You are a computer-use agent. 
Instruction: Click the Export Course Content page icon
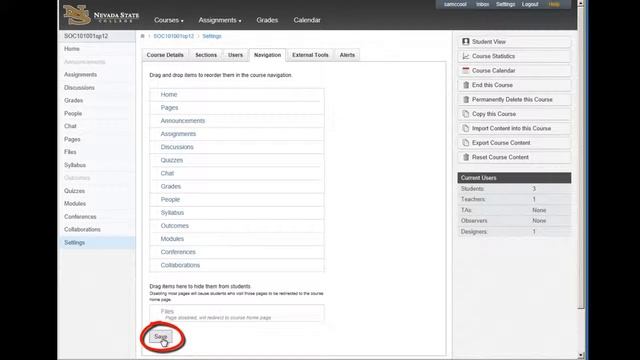[466, 143]
